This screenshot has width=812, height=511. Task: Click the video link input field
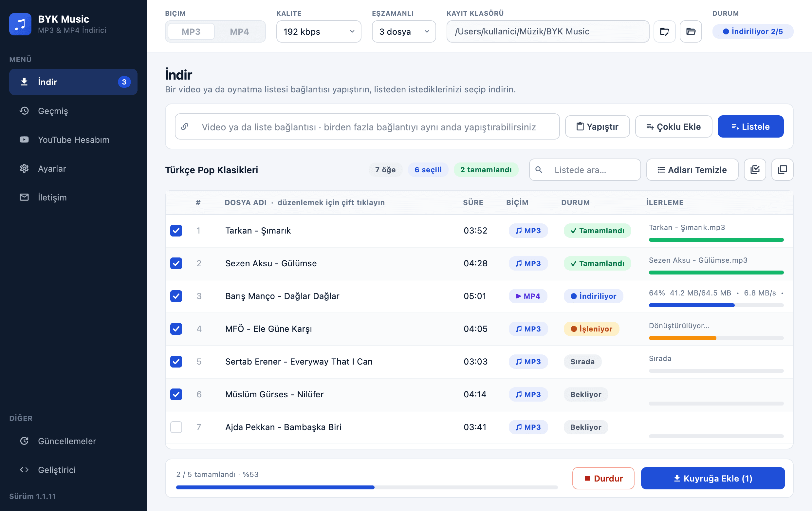click(367, 126)
